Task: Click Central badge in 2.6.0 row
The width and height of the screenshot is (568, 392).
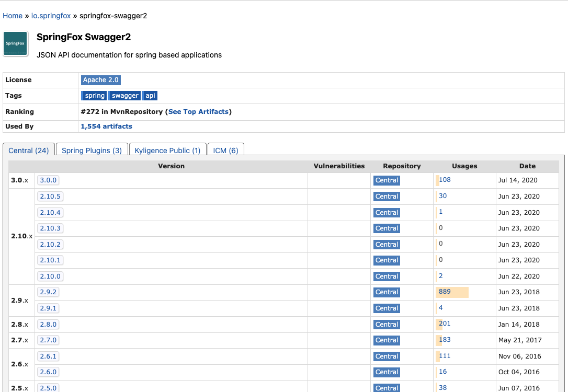Action: point(387,372)
